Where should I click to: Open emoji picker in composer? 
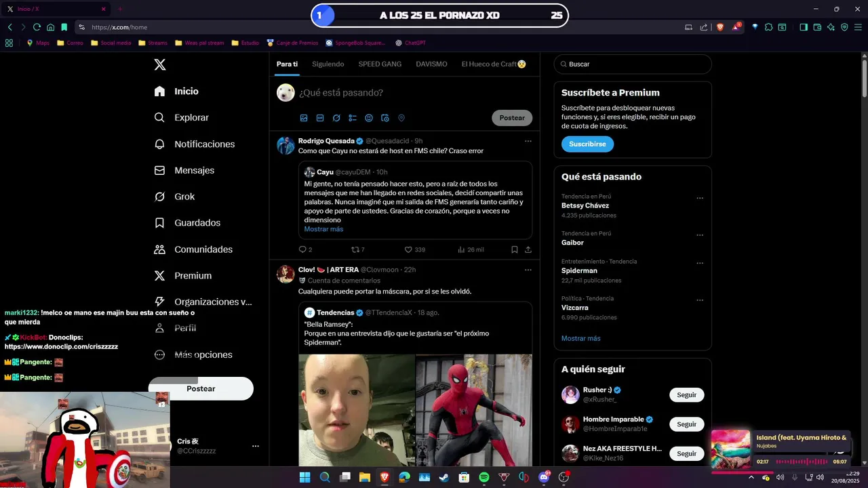tap(369, 118)
